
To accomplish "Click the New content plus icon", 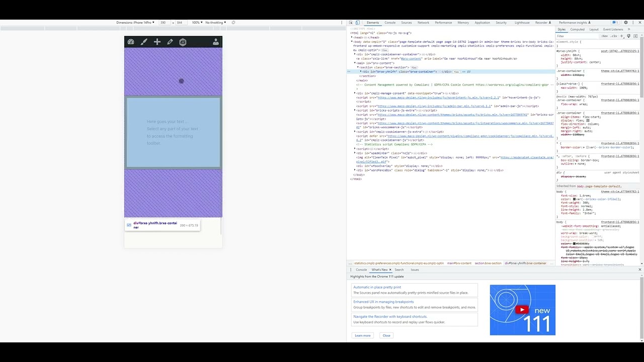I will click(157, 42).
